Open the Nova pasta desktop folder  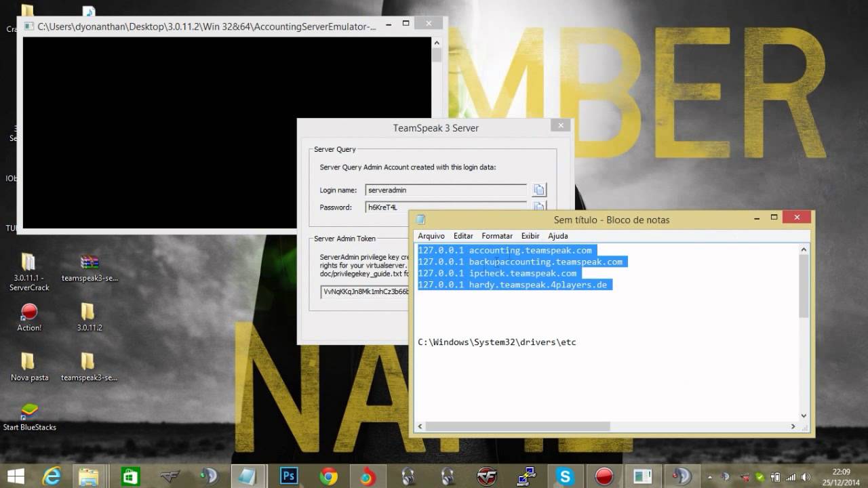click(x=29, y=367)
